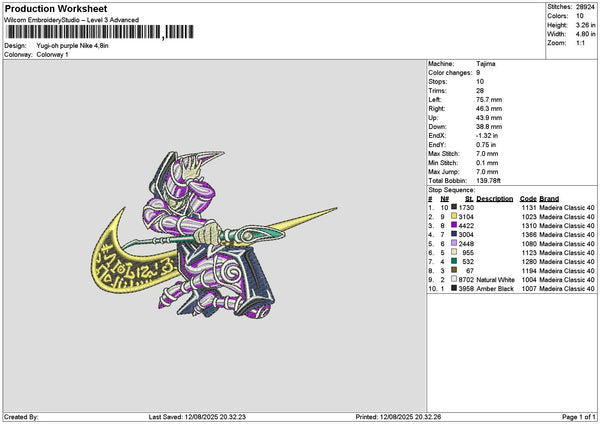Click the brown swatch for code 1194

[x=454, y=270]
